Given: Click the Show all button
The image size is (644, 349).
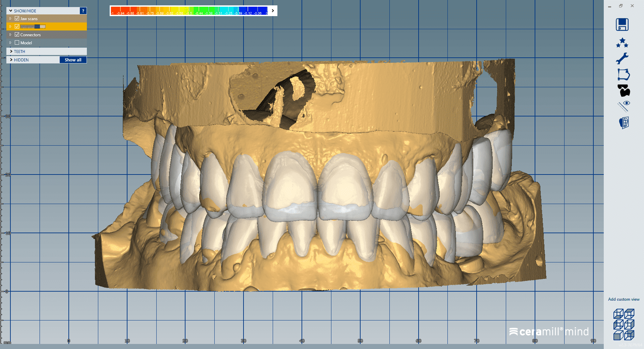Looking at the screenshot, I should tap(73, 60).
